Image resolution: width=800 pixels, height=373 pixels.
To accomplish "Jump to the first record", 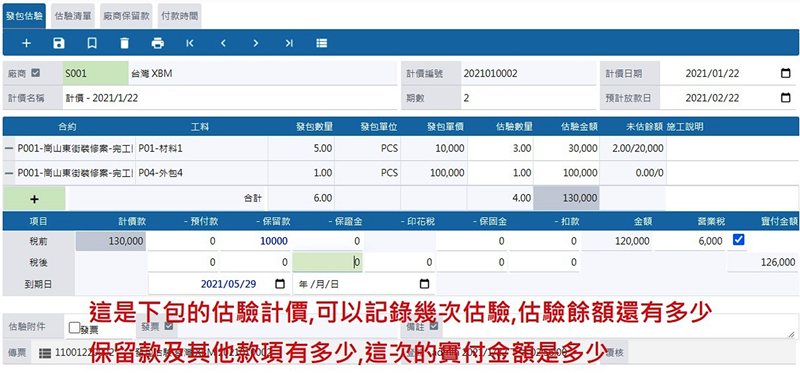I will tap(190, 43).
